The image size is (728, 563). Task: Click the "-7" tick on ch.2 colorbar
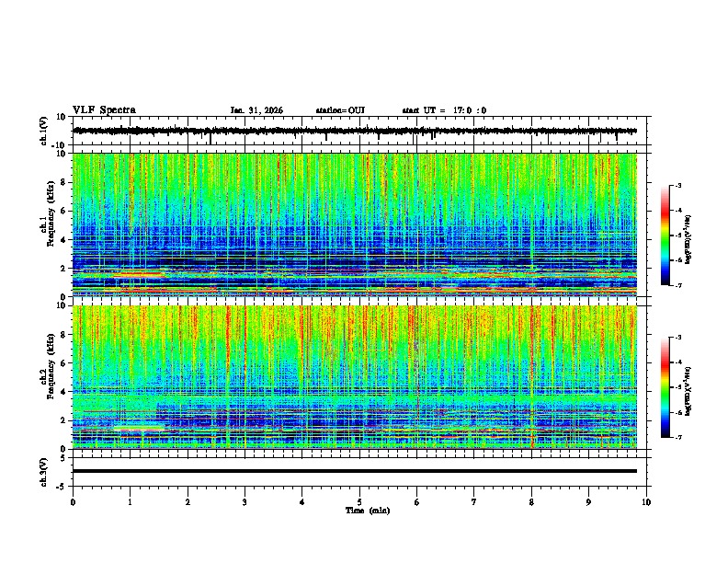coord(677,437)
